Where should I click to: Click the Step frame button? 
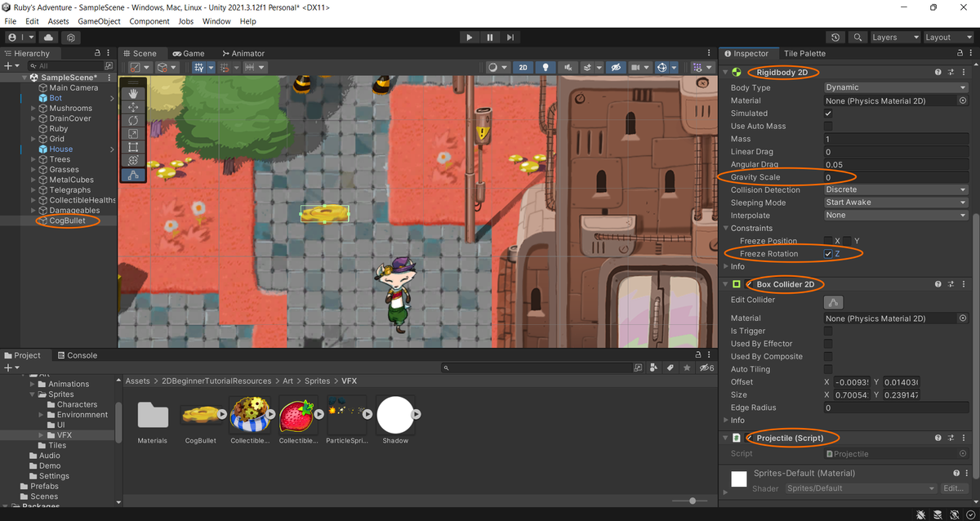tap(510, 38)
